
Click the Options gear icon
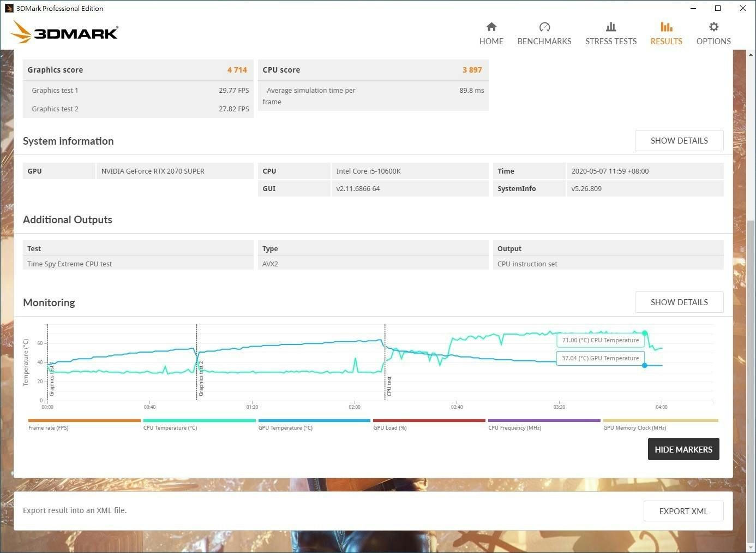click(713, 27)
